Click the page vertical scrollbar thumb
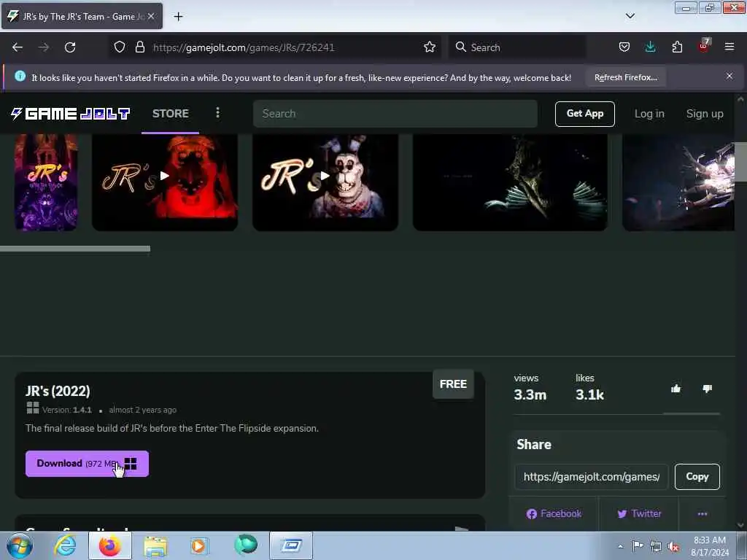The image size is (747, 560). click(x=740, y=162)
